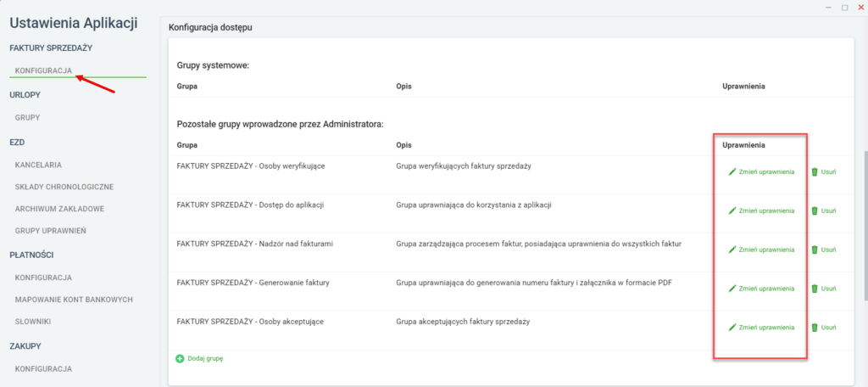Viewport: 868px width, 387px height.
Task: Open GRUPY UPRAWNIEŃ menu item
Action: pos(50,231)
